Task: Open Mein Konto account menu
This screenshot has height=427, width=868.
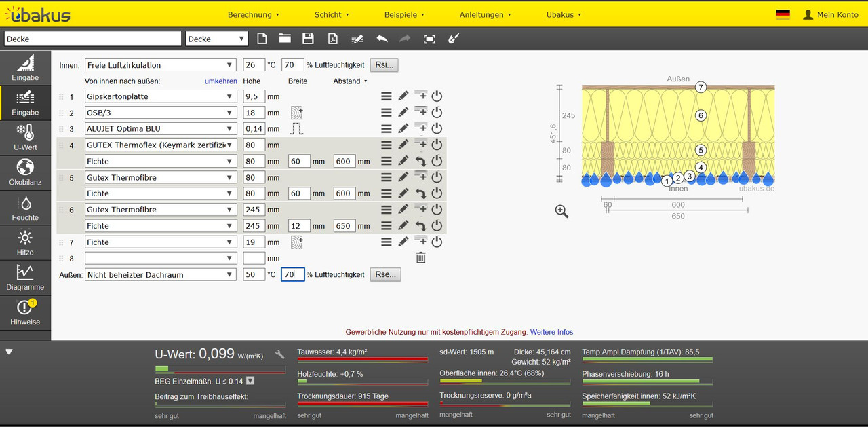Action: [831, 14]
